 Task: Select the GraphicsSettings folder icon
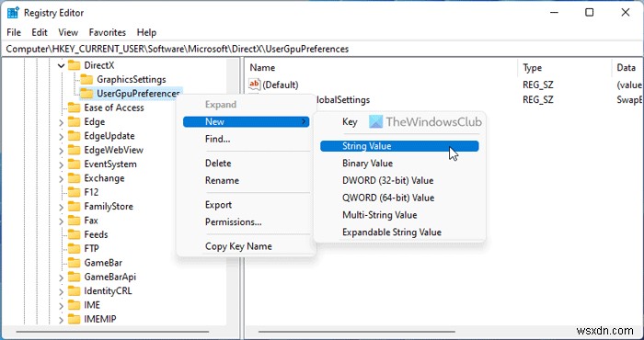tap(86, 79)
